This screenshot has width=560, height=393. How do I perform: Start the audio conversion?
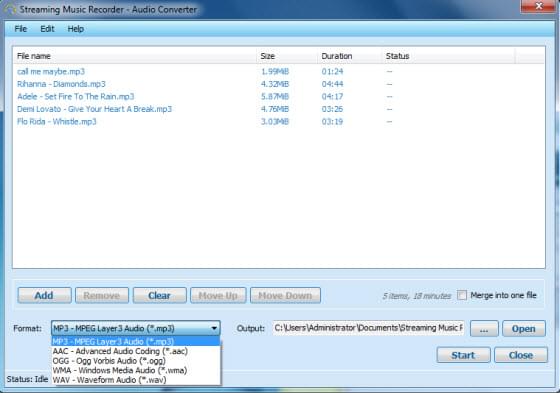click(463, 355)
